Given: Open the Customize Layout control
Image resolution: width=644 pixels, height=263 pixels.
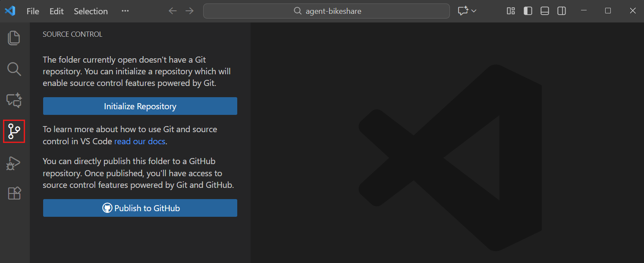Looking at the screenshot, I should (511, 11).
